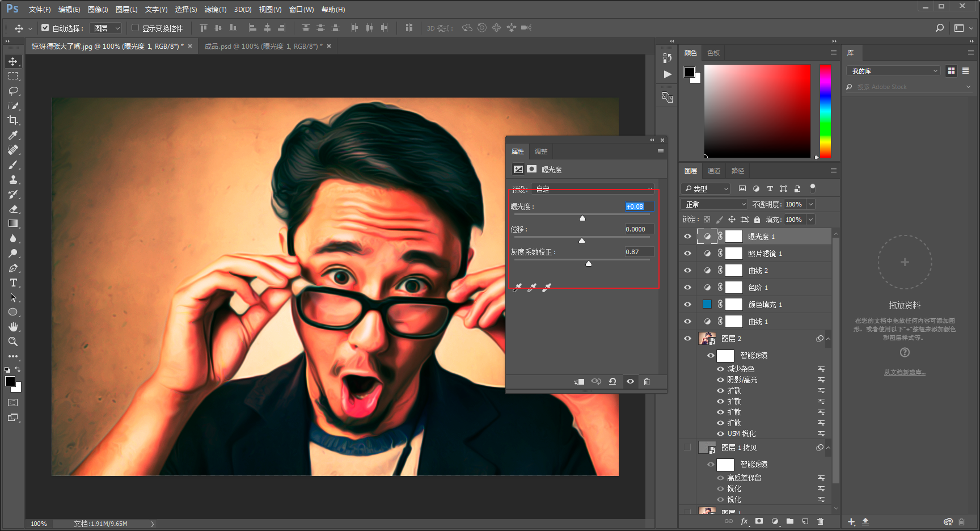Select the Rectangular Marquee tool
980x531 pixels.
tap(13, 76)
